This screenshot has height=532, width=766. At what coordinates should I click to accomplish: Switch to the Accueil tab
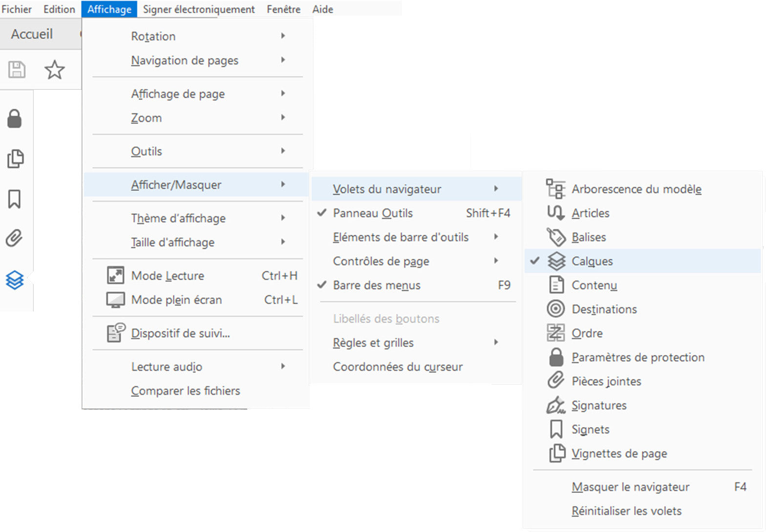pos(32,34)
